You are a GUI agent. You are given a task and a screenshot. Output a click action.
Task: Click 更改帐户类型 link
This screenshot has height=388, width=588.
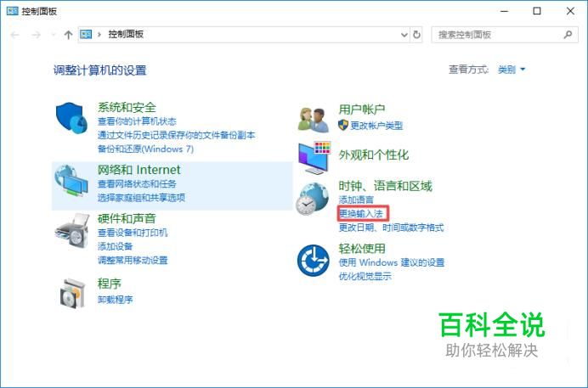(376, 126)
